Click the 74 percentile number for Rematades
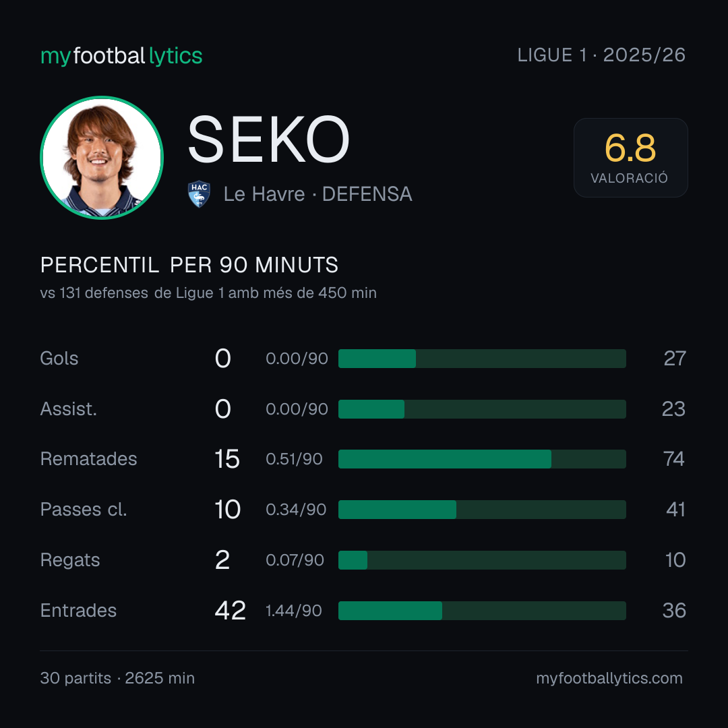Viewport: 728px width, 728px height. click(673, 459)
